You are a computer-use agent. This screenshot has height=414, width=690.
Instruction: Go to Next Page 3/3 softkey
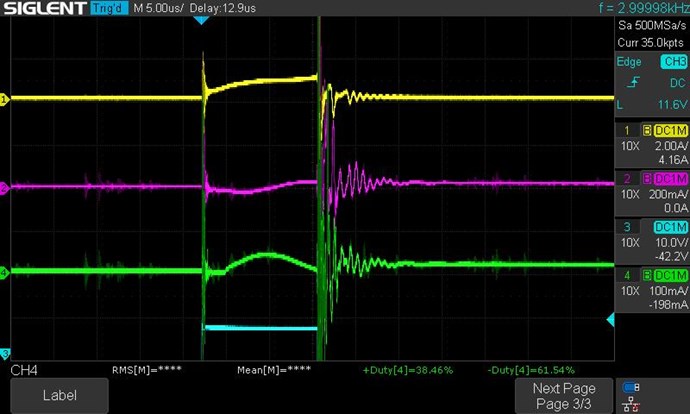[564, 396]
